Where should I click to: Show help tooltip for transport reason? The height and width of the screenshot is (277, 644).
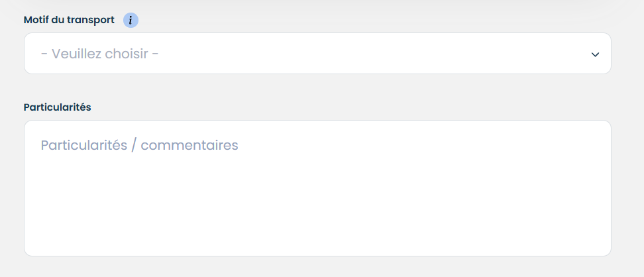pyautogui.click(x=131, y=20)
